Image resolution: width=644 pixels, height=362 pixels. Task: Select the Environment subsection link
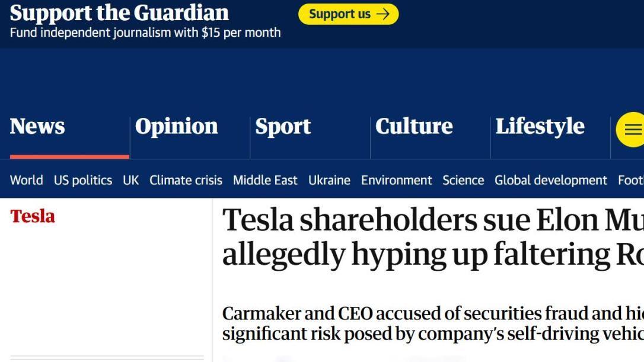click(396, 180)
